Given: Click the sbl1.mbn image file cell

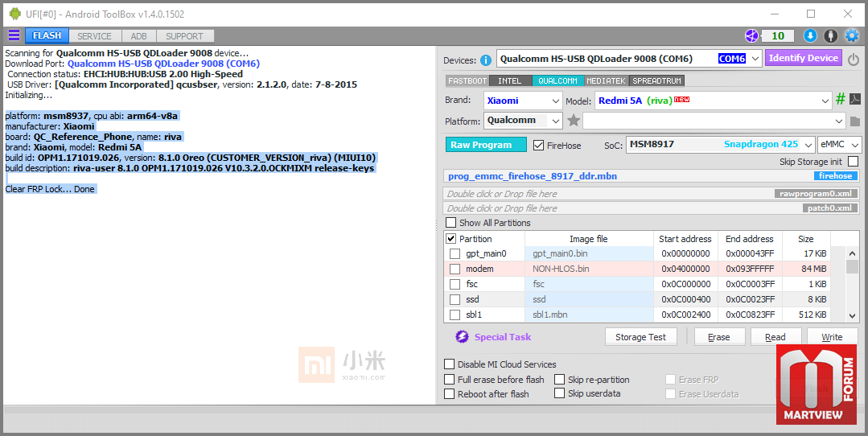Looking at the screenshot, I should click(589, 315).
